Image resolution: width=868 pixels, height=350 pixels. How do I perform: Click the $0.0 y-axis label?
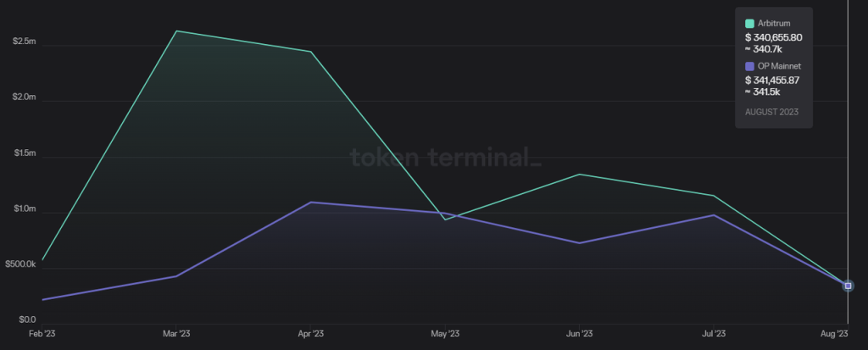click(x=26, y=320)
